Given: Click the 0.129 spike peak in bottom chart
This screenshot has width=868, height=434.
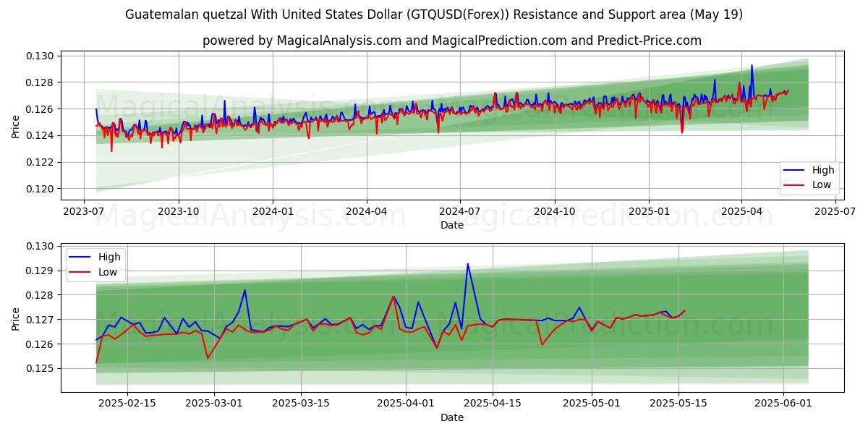Looking at the screenshot, I should tap(467, 264).
